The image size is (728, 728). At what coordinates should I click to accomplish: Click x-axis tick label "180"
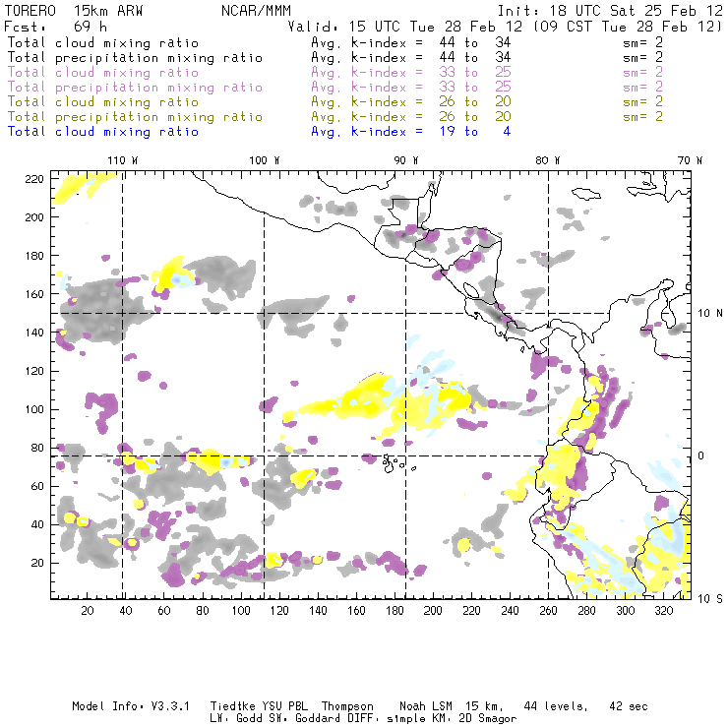(394, 611)
